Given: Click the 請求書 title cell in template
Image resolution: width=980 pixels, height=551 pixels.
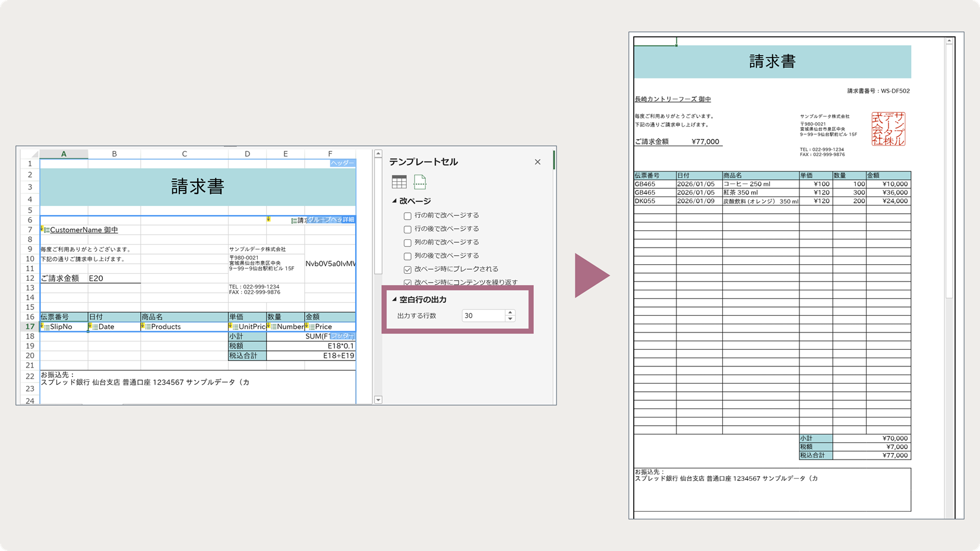Looking at the screenshot, I should click(198, 187).
